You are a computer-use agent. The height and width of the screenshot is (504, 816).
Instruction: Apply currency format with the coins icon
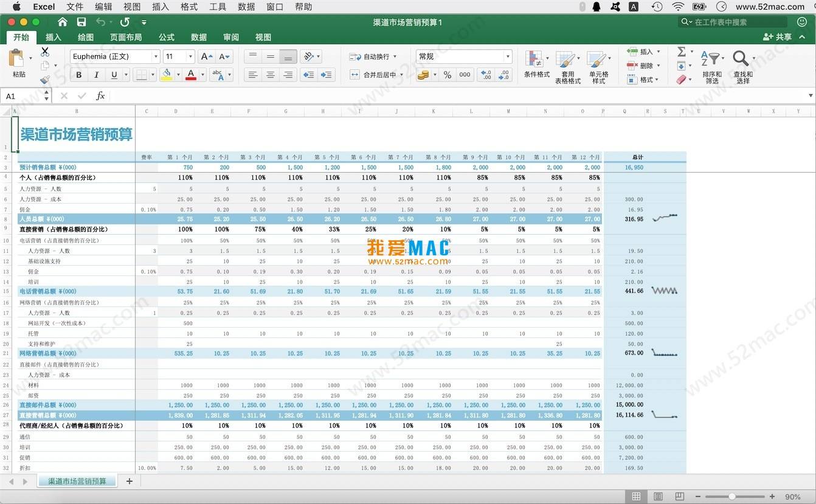(x=423, y=75)
